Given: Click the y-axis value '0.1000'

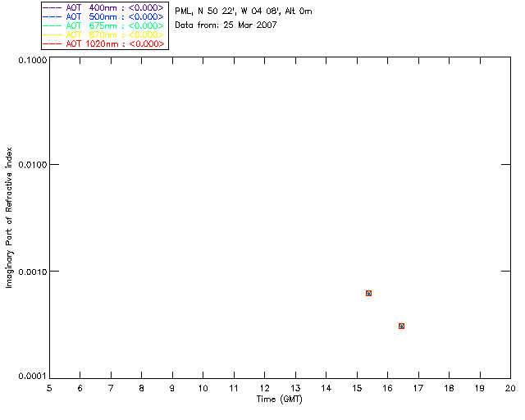Looking at the screenshot, I should coord(33,60).
